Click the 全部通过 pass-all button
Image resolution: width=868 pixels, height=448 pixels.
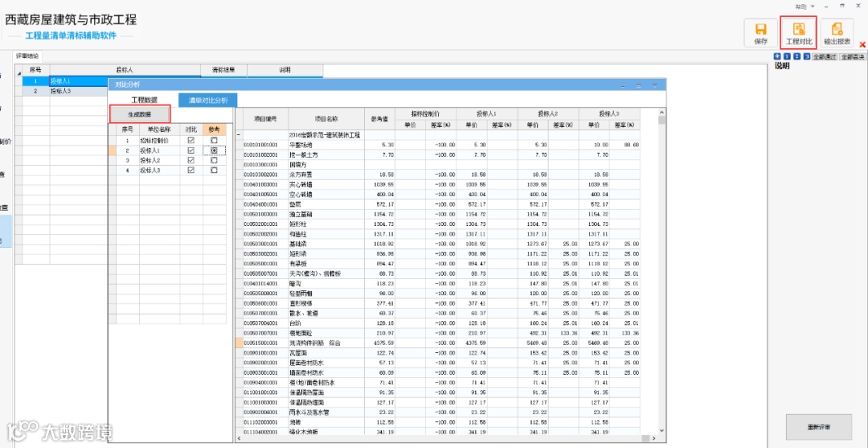[x=825, y=56]
